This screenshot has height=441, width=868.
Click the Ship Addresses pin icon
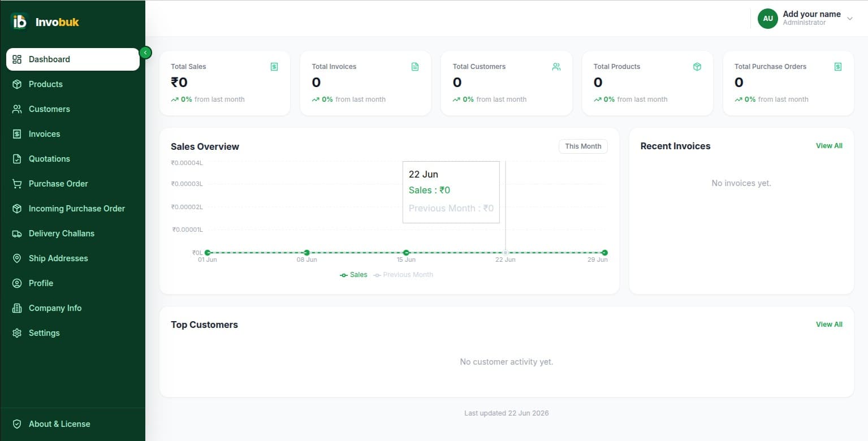tap(17, 258)
